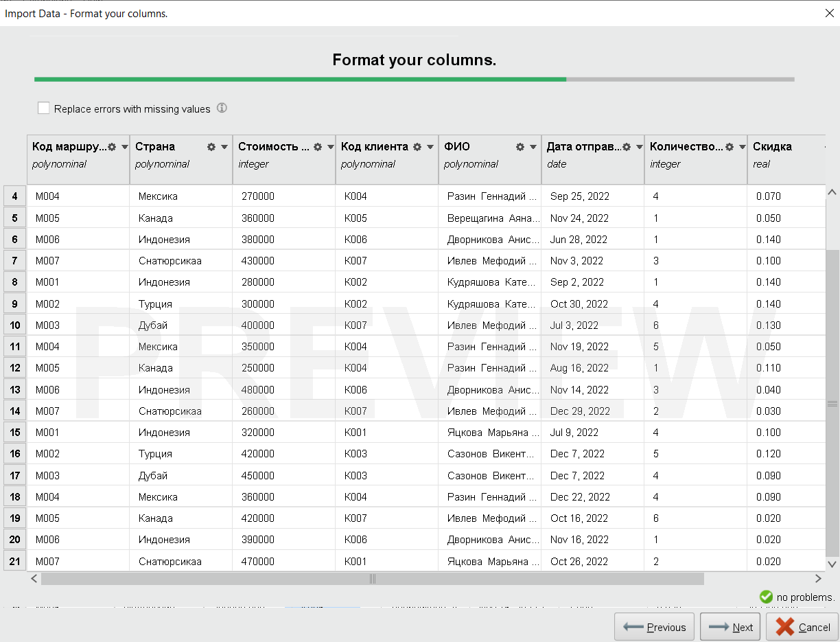The width and height of the screenshot is (840, 642).
Task: Click Дубай cell in row 10
Action: tap(181, 325)
